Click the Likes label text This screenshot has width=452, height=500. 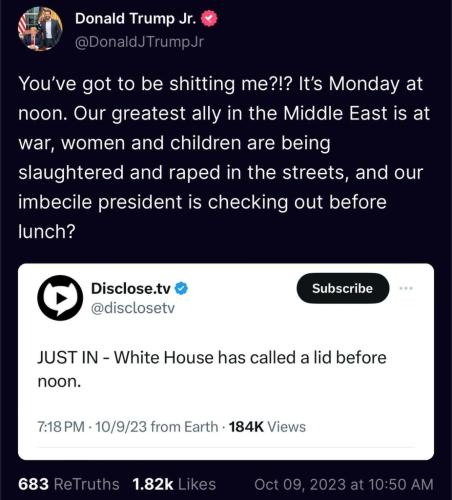coord(197,484)
